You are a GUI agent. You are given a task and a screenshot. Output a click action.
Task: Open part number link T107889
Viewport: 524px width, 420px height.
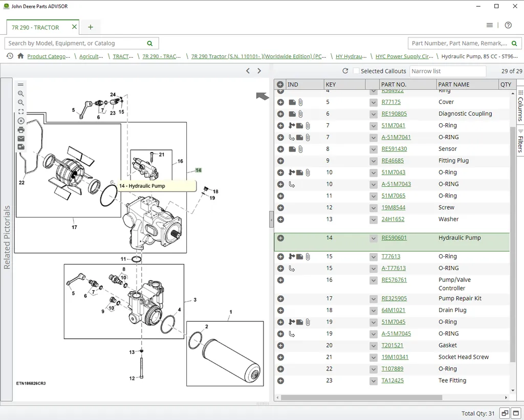[392, 369]
